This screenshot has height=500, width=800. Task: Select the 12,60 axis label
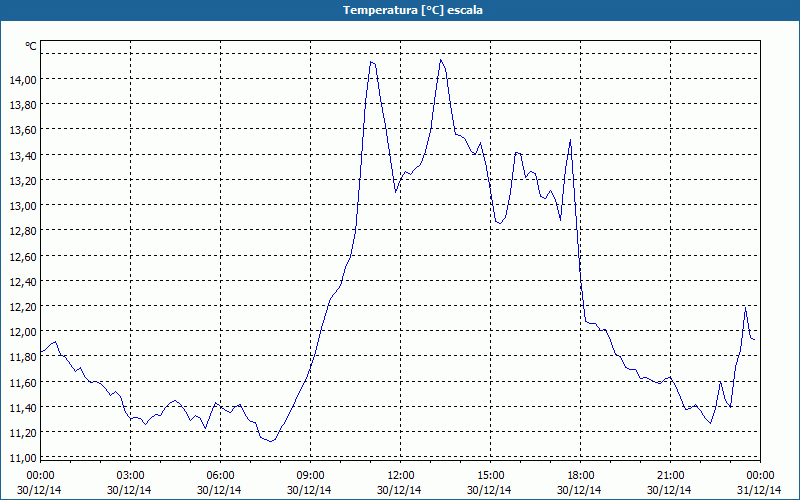[23, 256]
